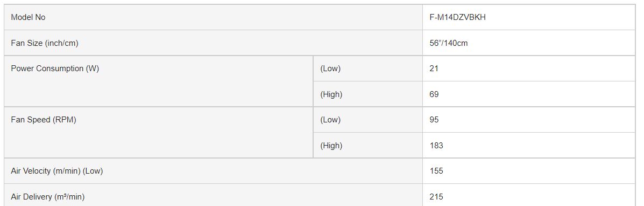Click the Fan Size (inch/cm) label
Screen dimensions: 644x206
point(44,43)
